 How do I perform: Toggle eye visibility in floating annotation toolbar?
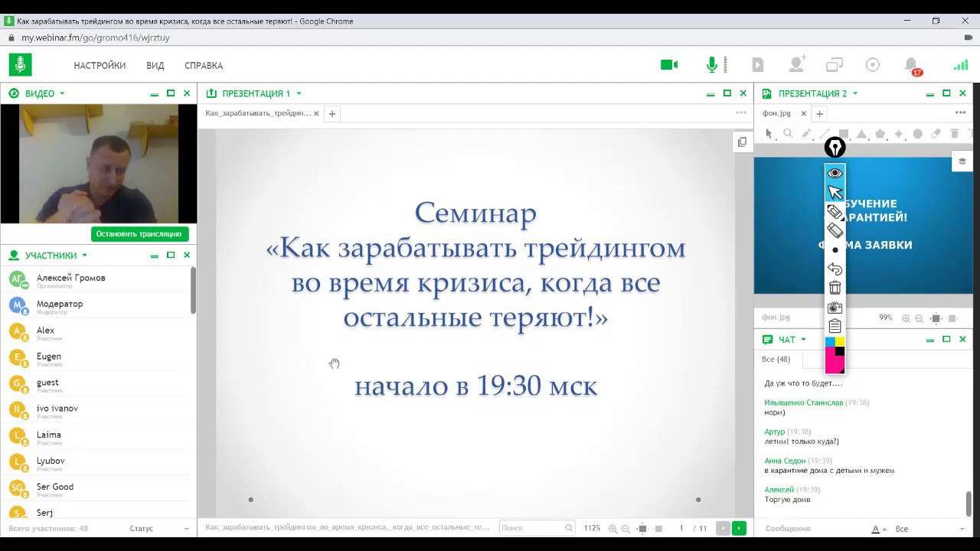[835, 173]
